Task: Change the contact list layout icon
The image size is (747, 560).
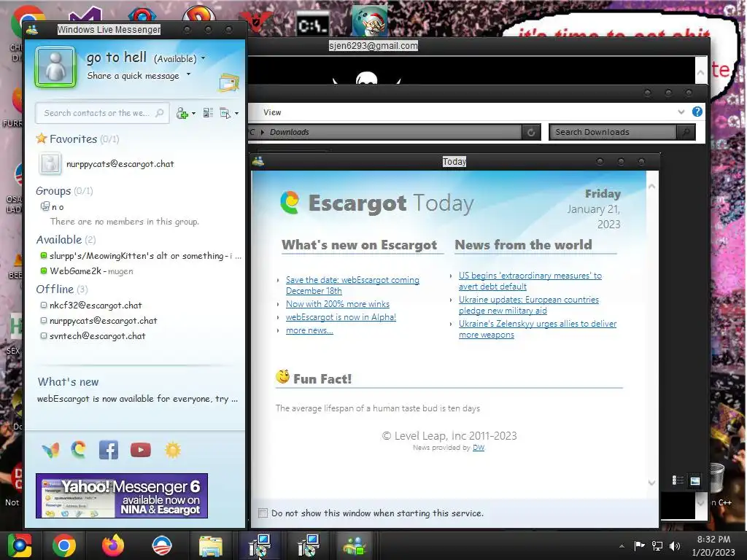Action: click(208, 113)
